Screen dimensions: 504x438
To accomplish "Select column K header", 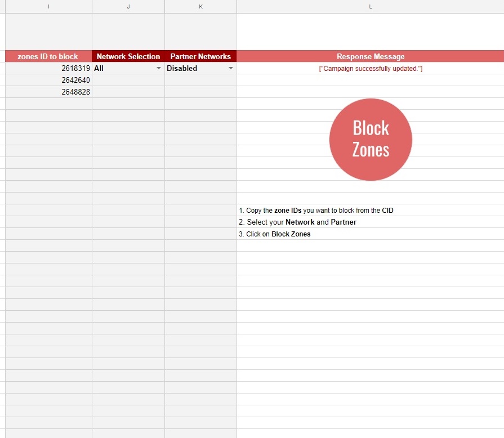I will click(x=200, y=6).
